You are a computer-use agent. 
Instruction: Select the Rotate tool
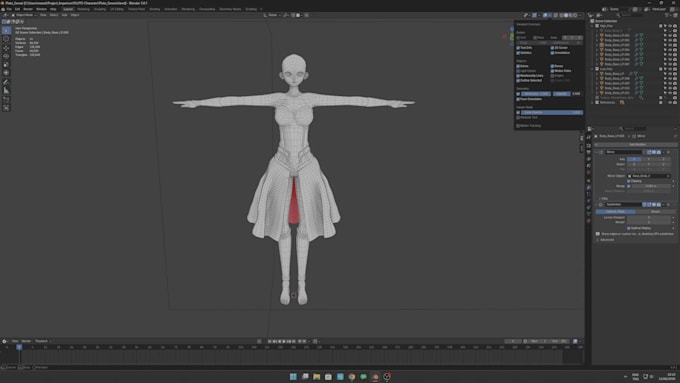[x=6, y=56]
